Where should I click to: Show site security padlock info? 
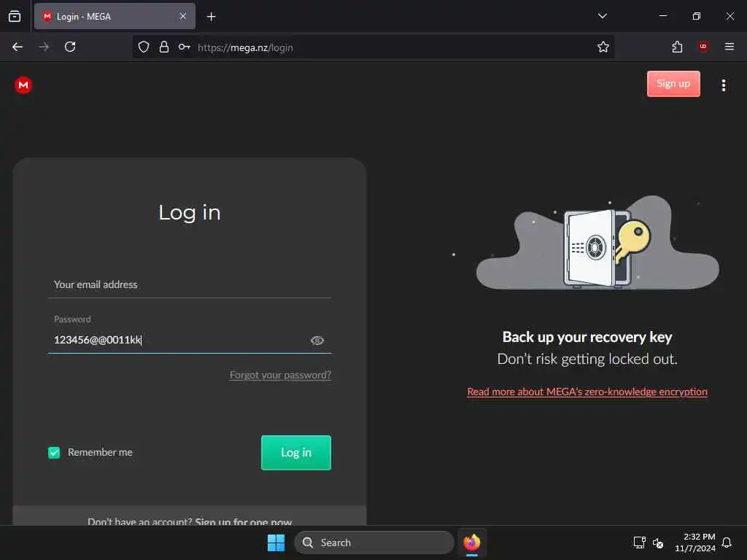point(164,47)
